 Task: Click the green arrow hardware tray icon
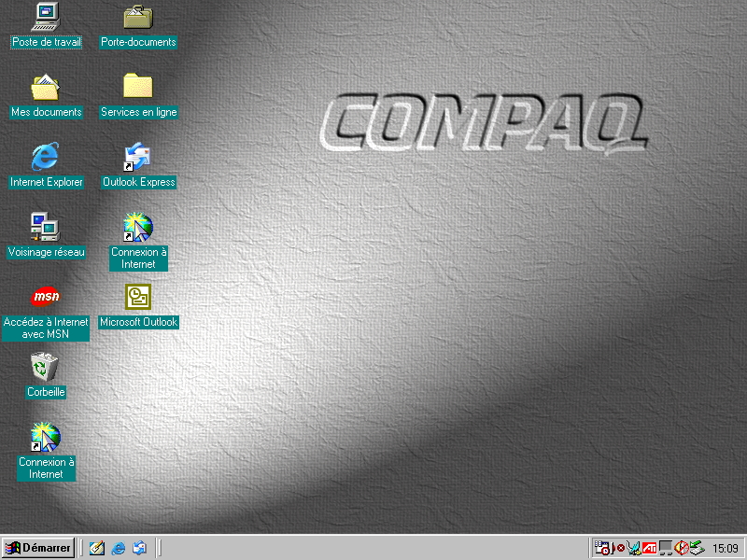coord(698,548)
